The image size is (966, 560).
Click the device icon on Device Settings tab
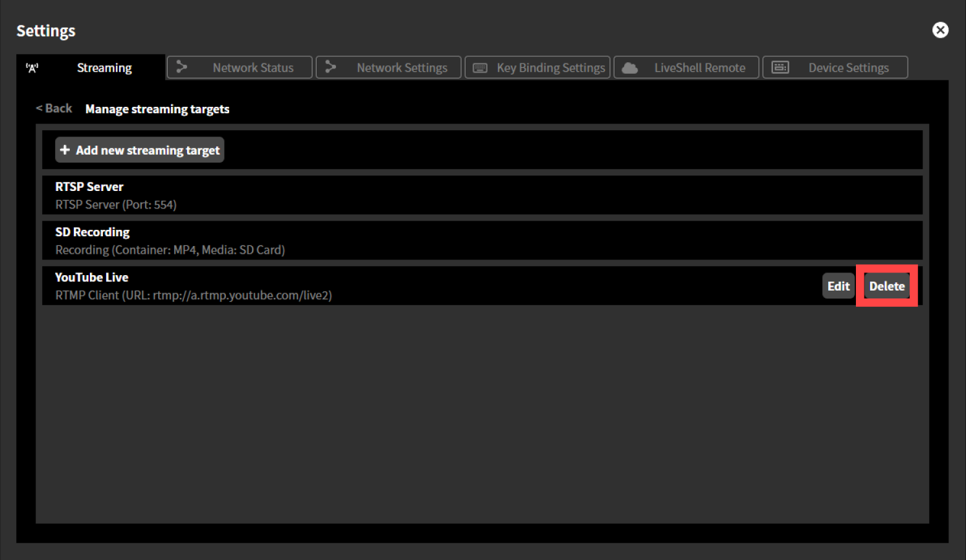click(780, 67)
